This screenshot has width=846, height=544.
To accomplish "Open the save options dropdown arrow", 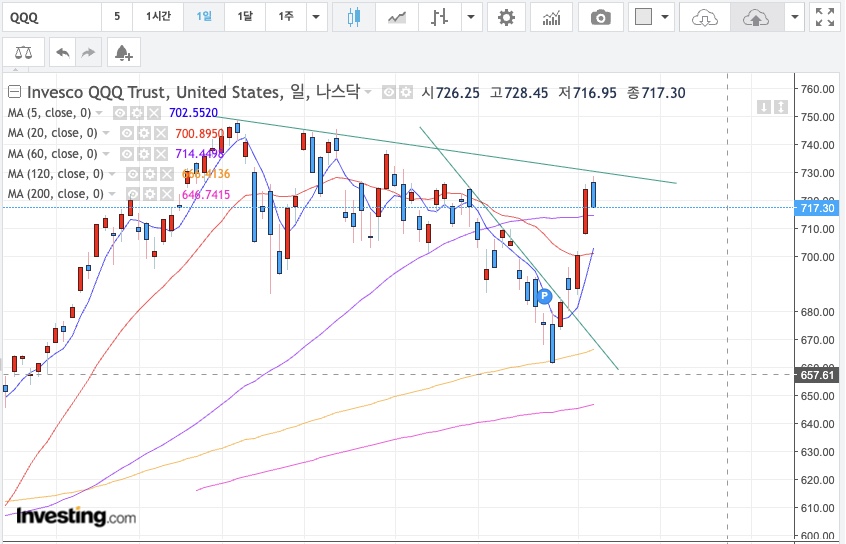I will tap(794, 17).
